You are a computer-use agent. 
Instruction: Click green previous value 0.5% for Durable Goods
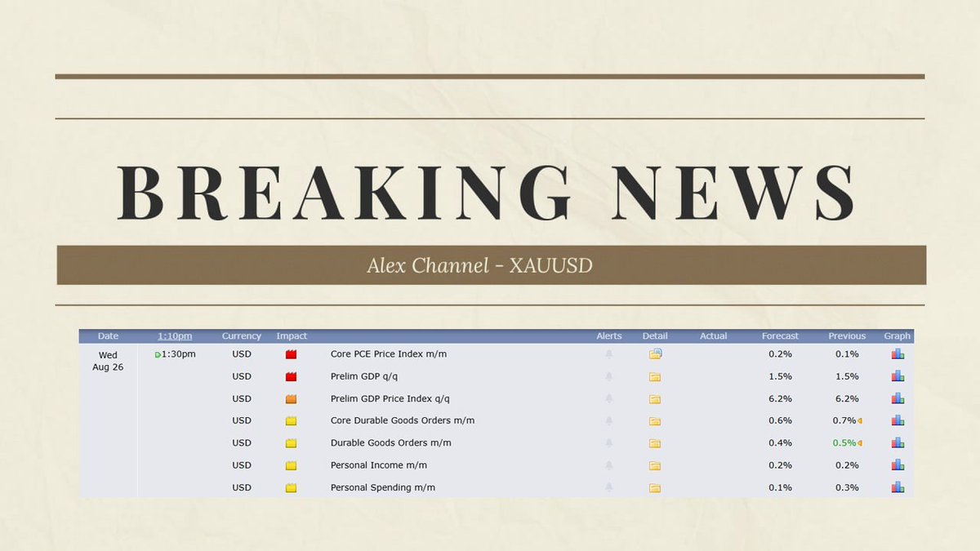844,442
